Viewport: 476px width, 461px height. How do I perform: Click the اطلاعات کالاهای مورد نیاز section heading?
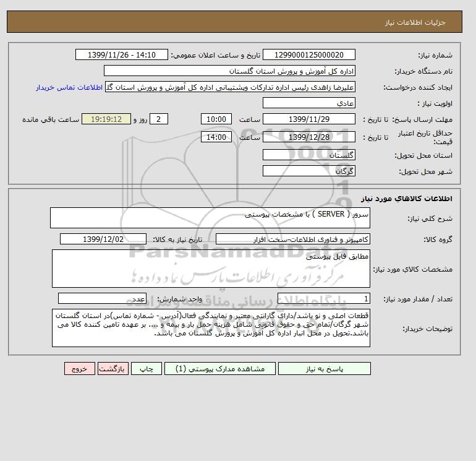[x=407, y=199]
